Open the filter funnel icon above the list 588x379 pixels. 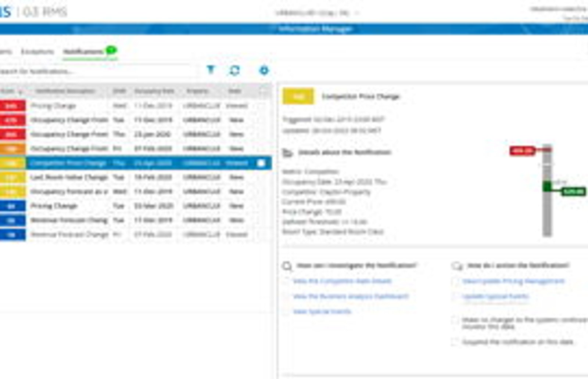pyautogui.click(x=211, y=69)
